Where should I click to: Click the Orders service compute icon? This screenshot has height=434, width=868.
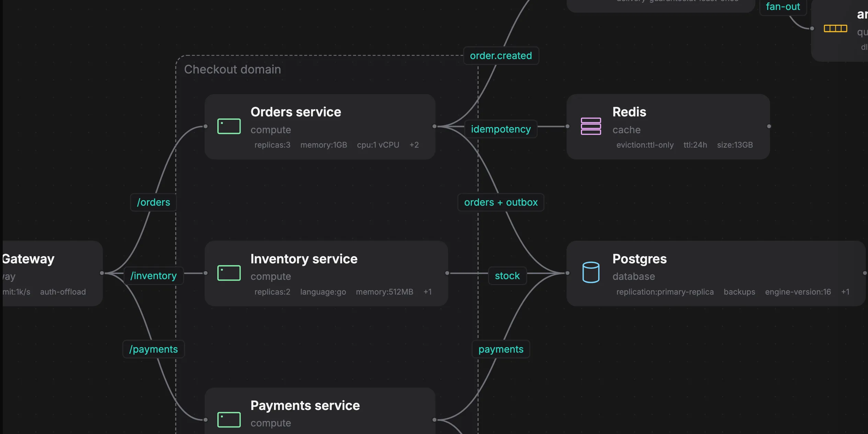point(229,126)
